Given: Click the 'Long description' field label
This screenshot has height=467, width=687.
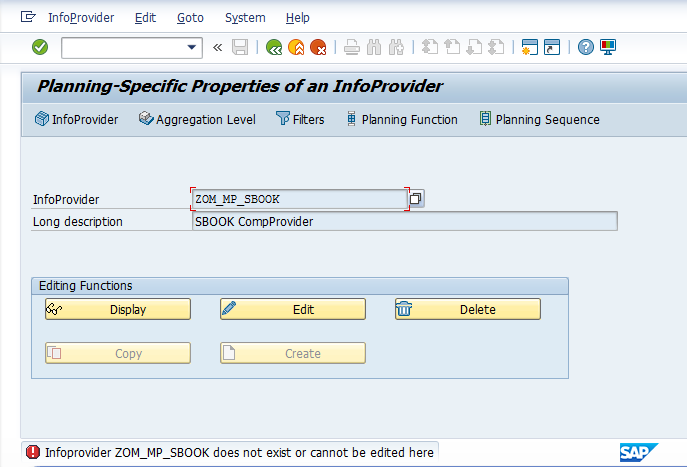Looking at the screenshot, I should pos(78,222).
